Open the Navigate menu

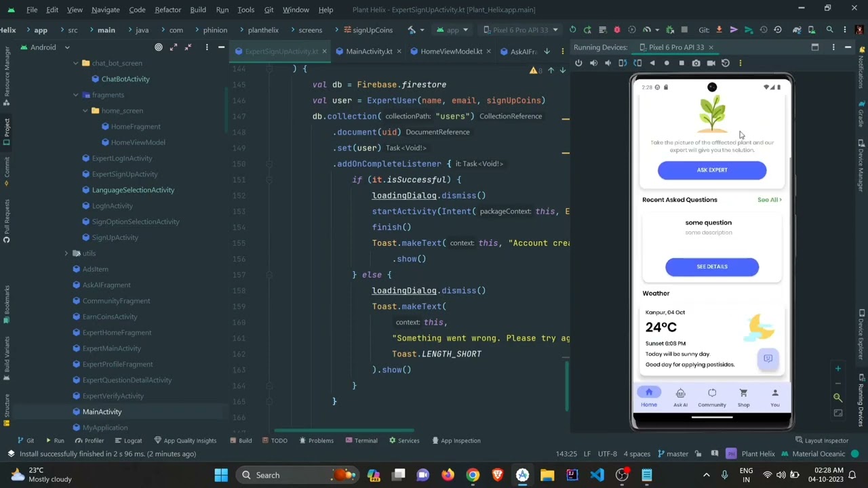[x=105, y=9]
